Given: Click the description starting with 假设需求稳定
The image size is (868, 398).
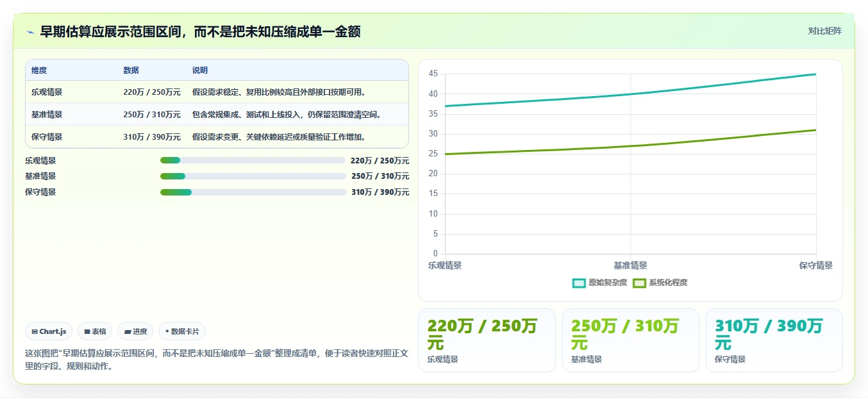Looking at the screenshot, I should [280, 92].
